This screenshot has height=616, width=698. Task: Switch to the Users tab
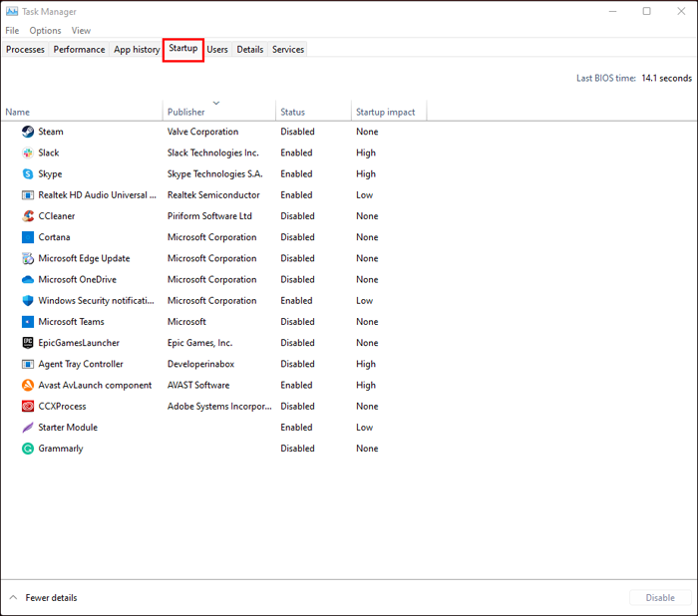click(x=217, y=50)
